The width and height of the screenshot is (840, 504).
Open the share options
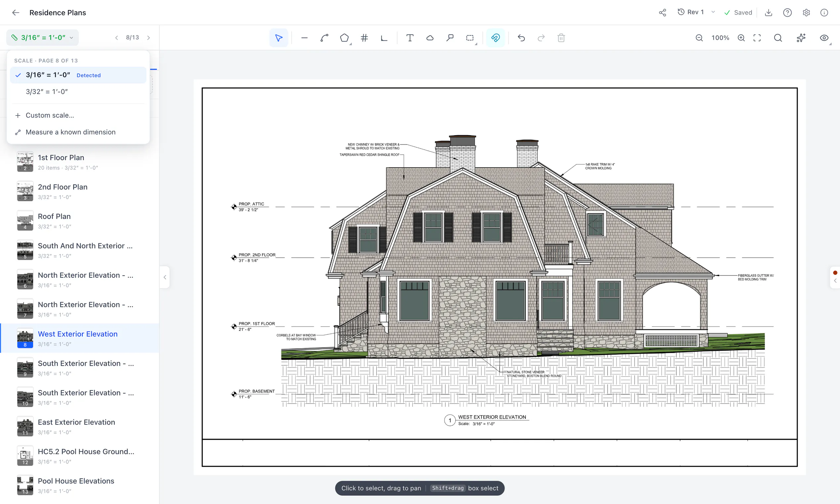tap(662, 13)
